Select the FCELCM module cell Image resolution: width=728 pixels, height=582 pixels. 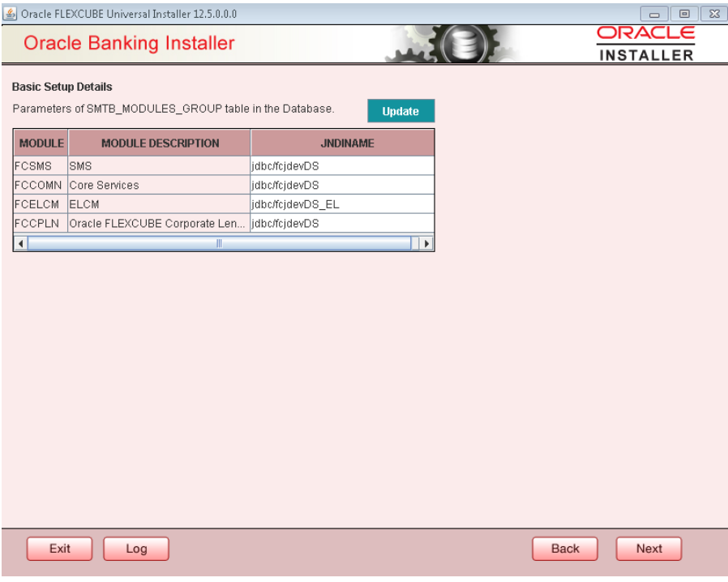(x=41, y=204)
